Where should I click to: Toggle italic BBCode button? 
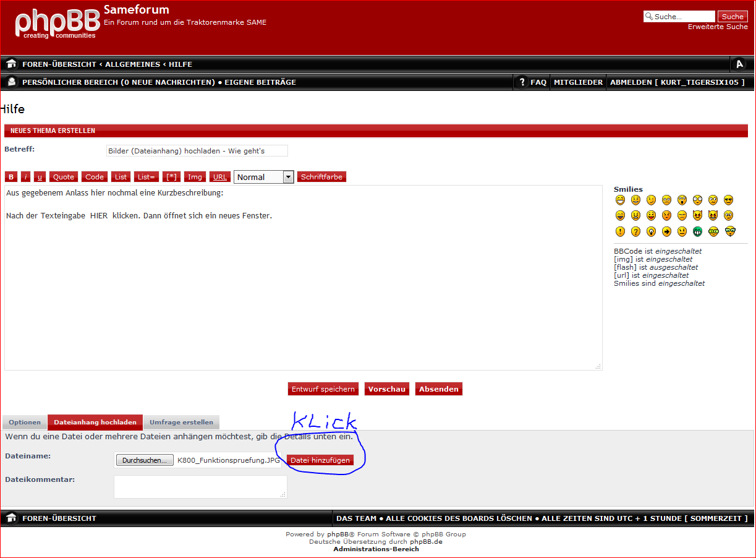click(25, 177)
